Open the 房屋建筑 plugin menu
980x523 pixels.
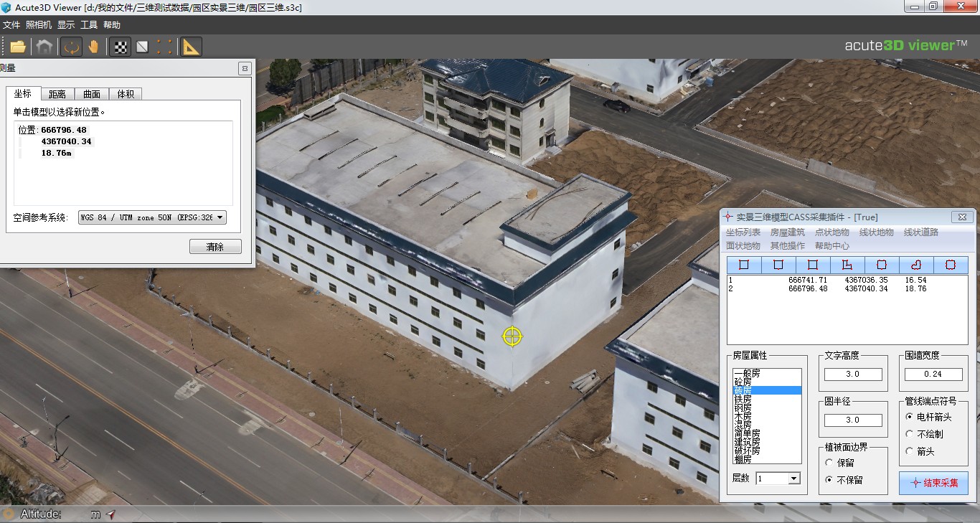[x=788, y=232]
